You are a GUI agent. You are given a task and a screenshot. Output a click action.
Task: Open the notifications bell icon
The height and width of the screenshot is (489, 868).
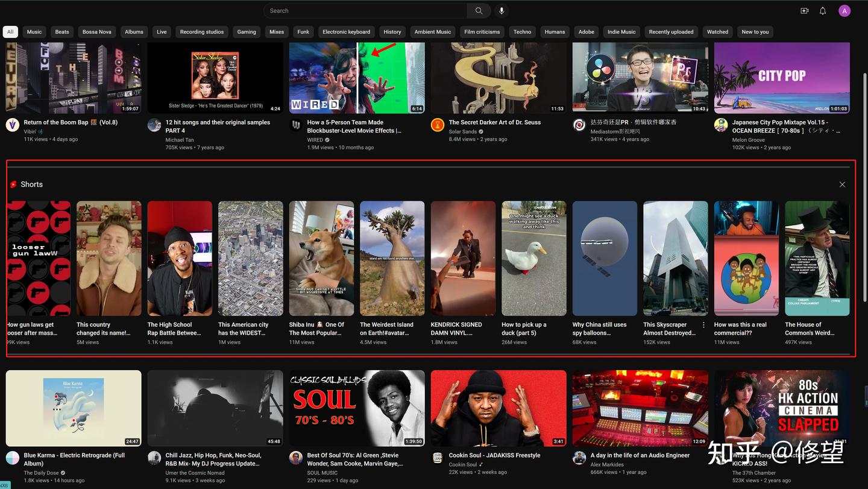(822, 10)
